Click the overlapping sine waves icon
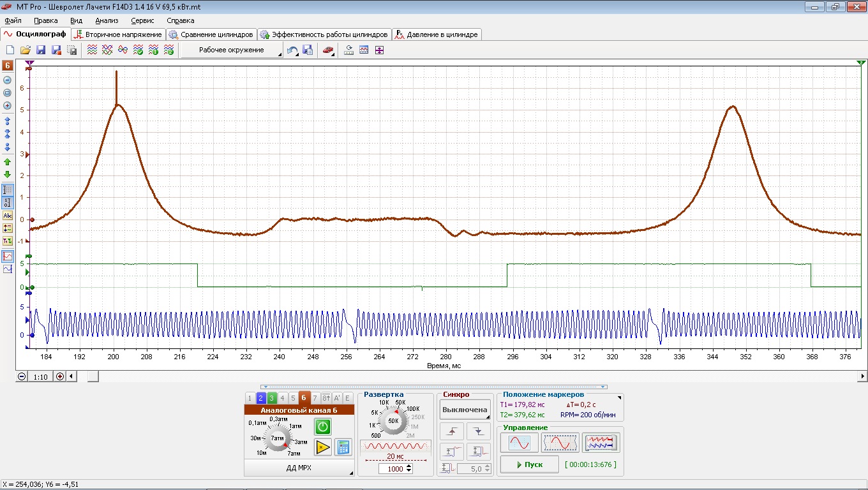This screenshot has width=868, height=490. tap(123, 50)
